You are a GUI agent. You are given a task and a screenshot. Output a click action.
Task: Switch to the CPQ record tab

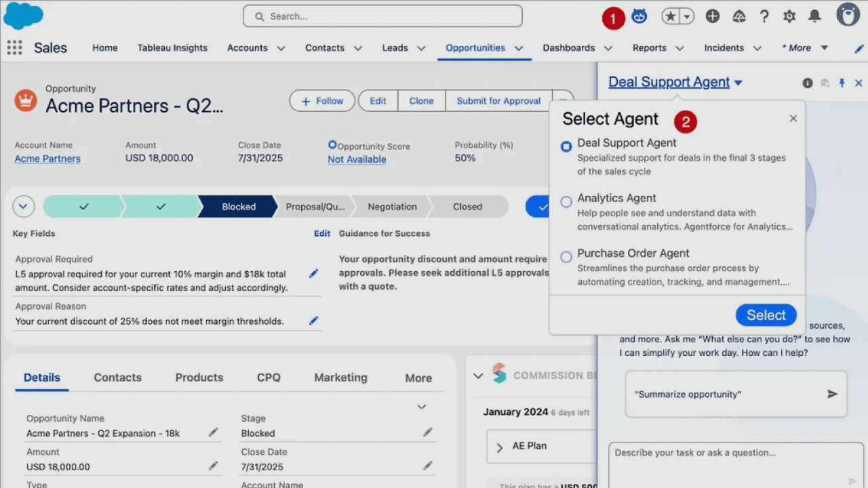269,378
